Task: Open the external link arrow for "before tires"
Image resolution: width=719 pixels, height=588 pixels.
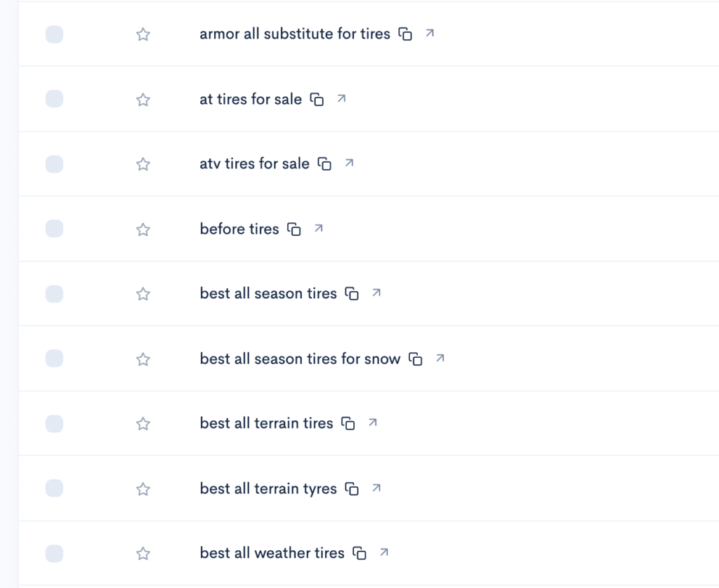Action: 319,228
